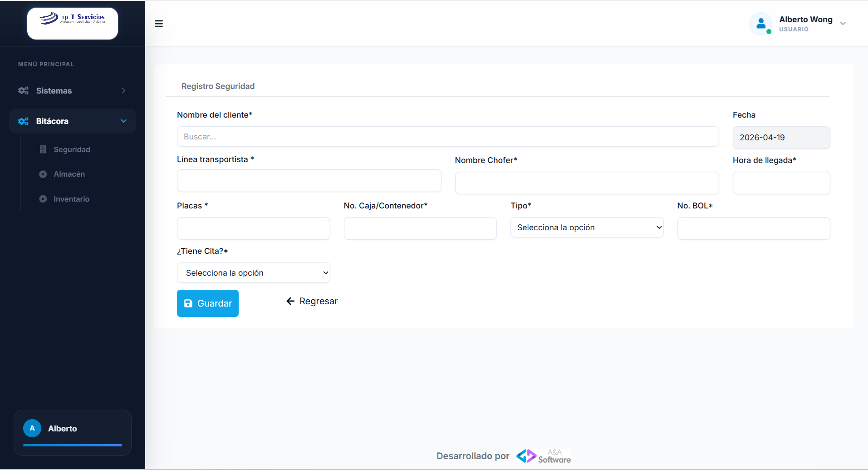Click the Registro Seguridad heading
Screen dimensions: 868x470
218,86
